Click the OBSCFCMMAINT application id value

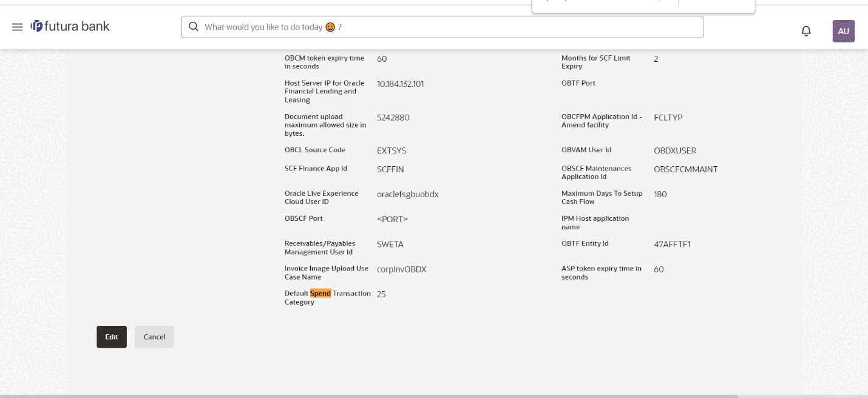coord(685,169)
